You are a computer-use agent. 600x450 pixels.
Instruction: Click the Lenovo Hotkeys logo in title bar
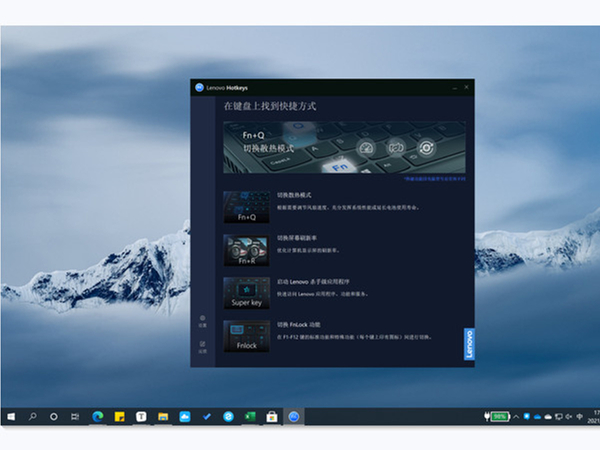[x=199, y=87]
